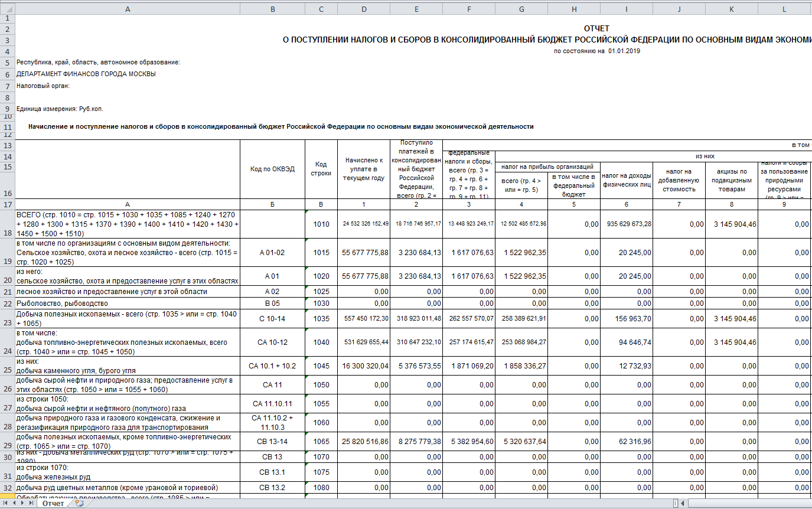Click the previous sheet navigation arrow
Screen dimensions: 812x509
coord(14,504)
